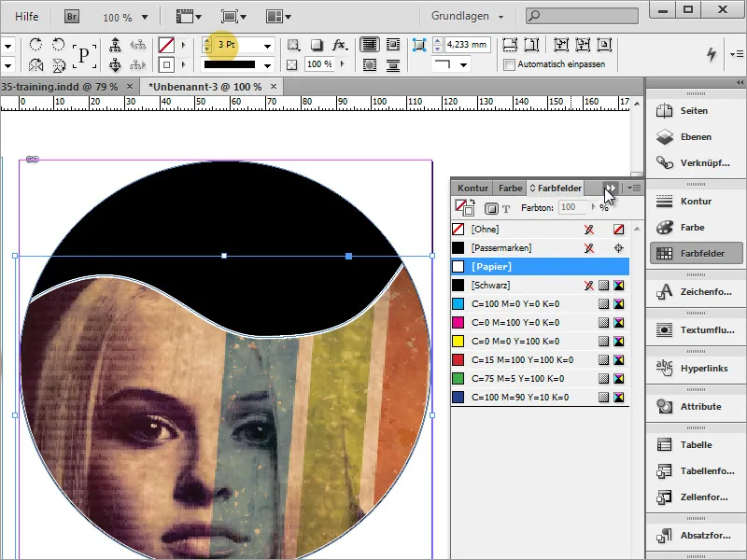Rotate 90° clockwise icon in control bar

click(x=35, y=45)
